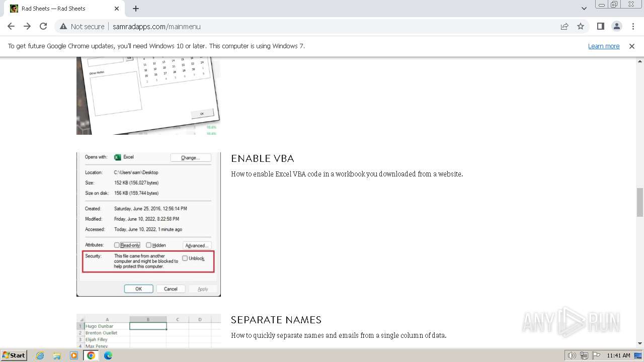Open Windows Media Player taskbar icon
The height and width of the screenshot is (362, 644).
coord(74,355)
